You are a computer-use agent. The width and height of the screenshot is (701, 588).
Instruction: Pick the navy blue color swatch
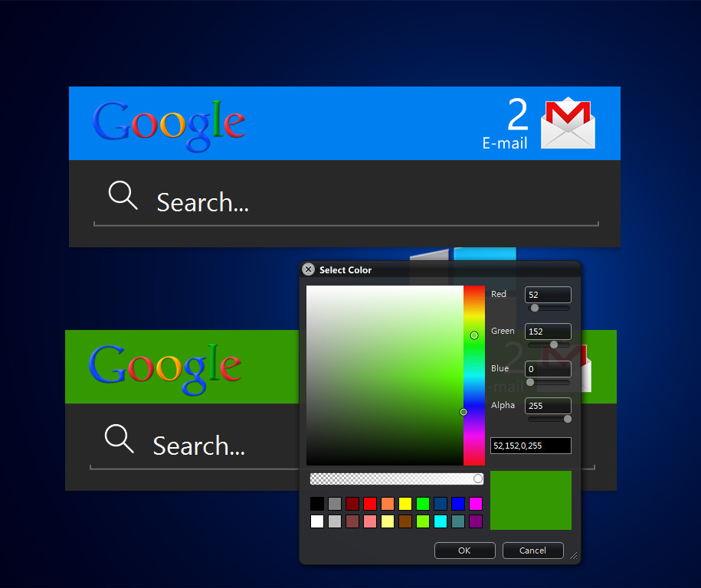click(441, 504)
